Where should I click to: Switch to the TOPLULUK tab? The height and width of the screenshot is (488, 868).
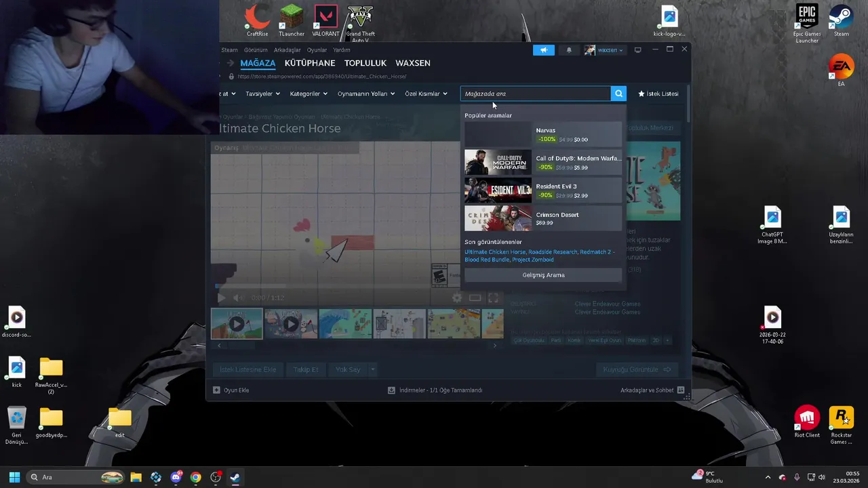pyautogui.click(x=366, y=63)
